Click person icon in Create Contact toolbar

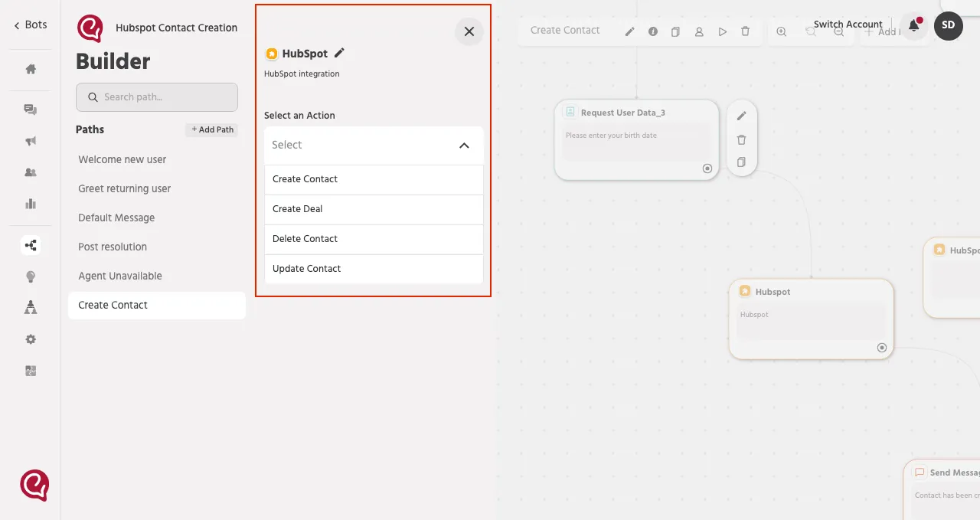(699, 31)
